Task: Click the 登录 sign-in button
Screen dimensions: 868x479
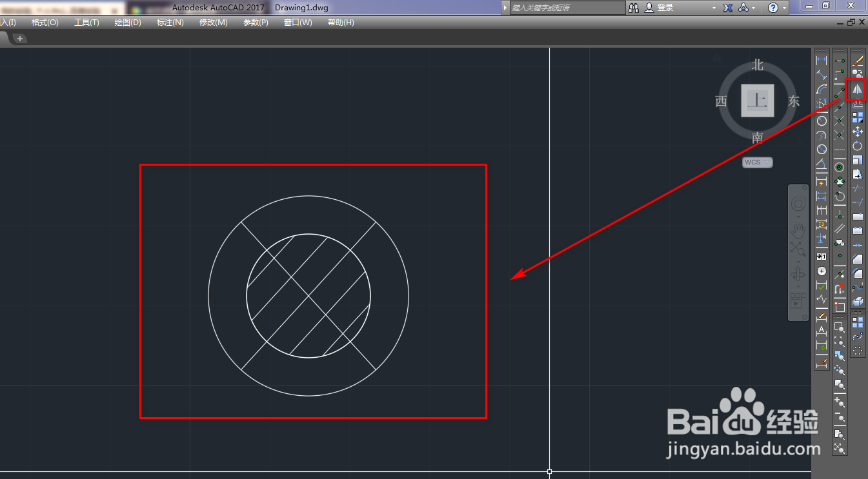Action: (665, 8)
